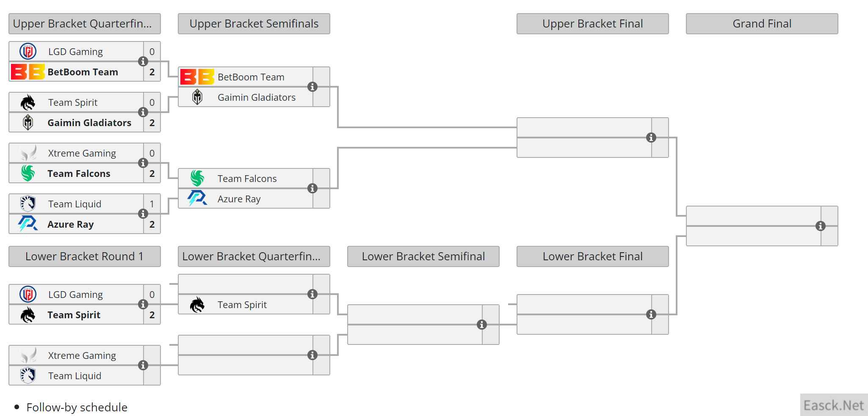Click the Grand Final match info icon

tap(821, 226)
